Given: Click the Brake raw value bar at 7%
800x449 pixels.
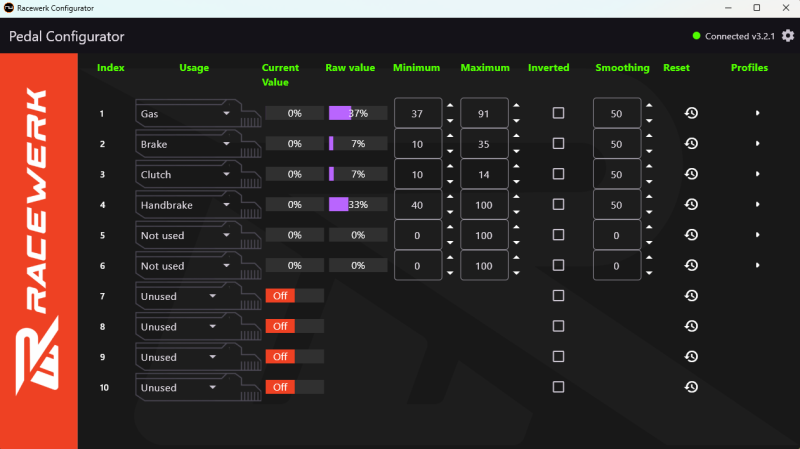Looking at the screenshot, I should click(x=358, y=144).
